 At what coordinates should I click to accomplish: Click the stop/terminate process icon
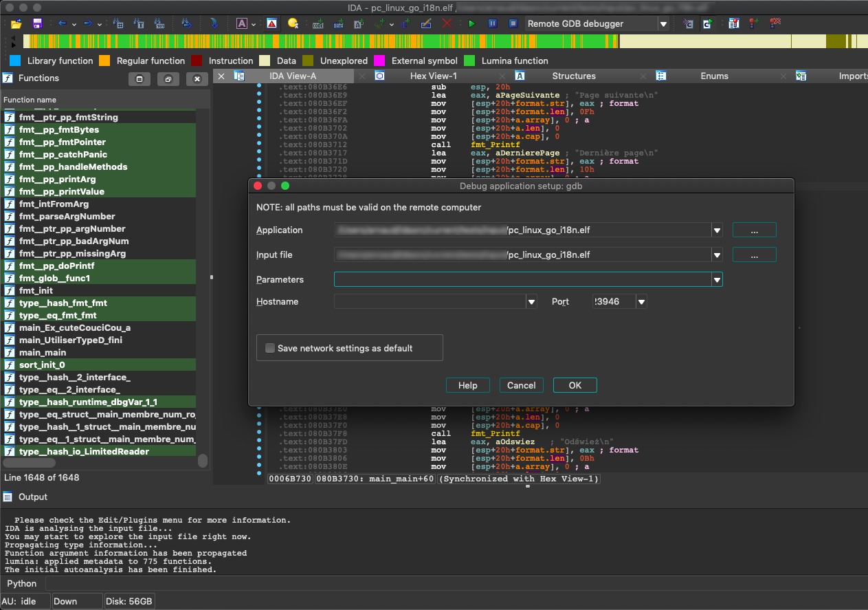click(513, 23)
